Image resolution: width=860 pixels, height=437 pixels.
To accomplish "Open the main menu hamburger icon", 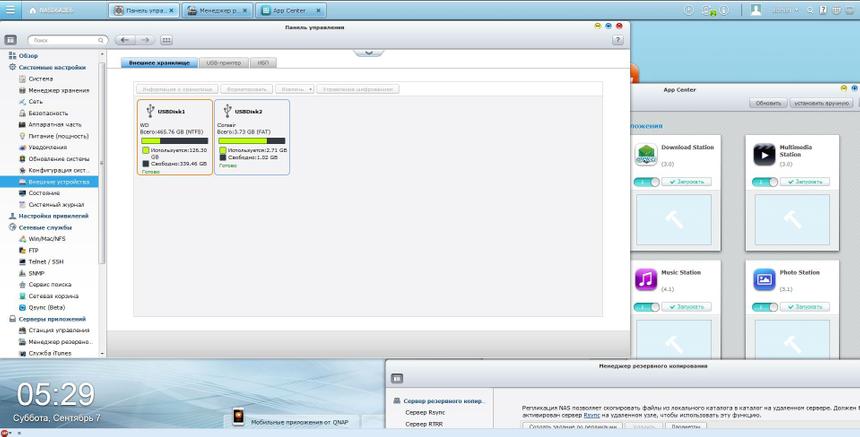I will pos(11,9).
